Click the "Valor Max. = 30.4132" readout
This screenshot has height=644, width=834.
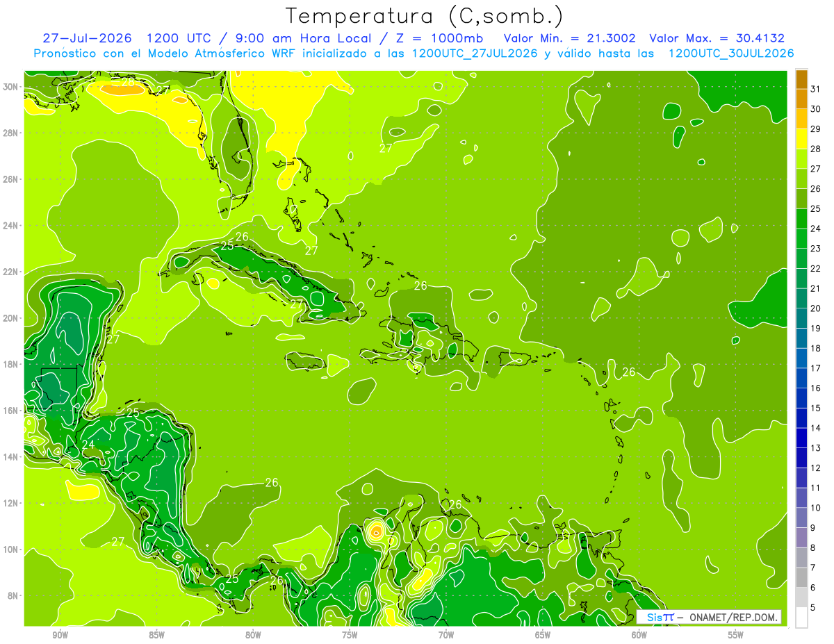(x=717, y=38)
